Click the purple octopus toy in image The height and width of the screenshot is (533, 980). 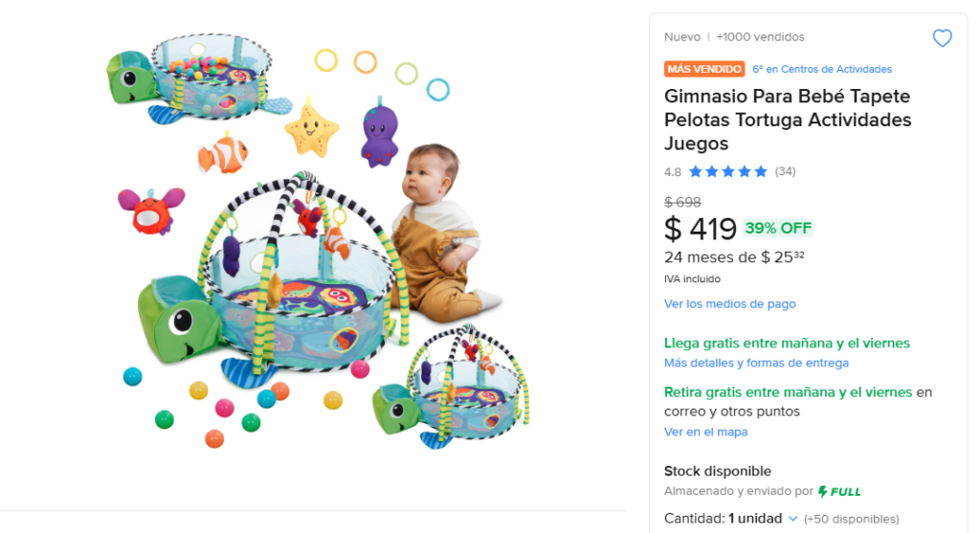pos(379,132)
